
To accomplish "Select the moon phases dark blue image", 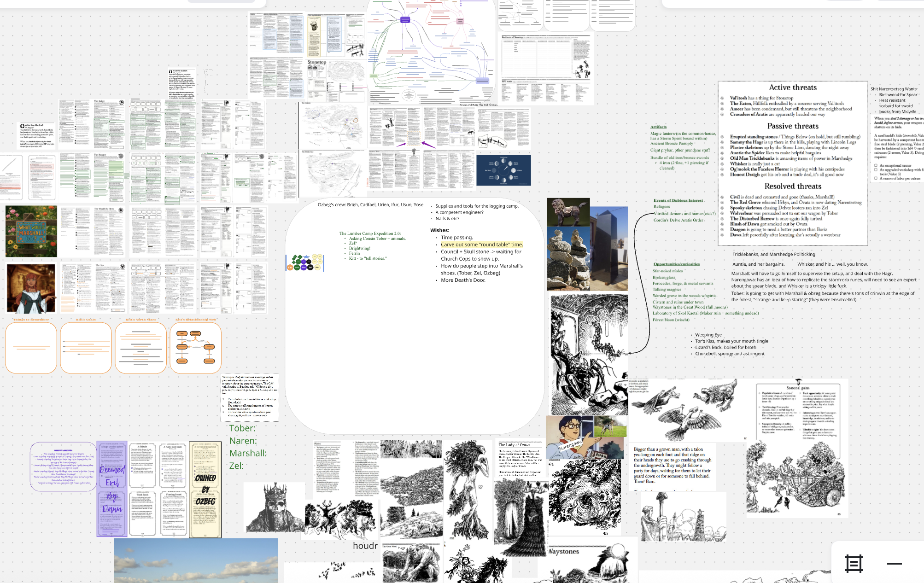I will (503, 170).
